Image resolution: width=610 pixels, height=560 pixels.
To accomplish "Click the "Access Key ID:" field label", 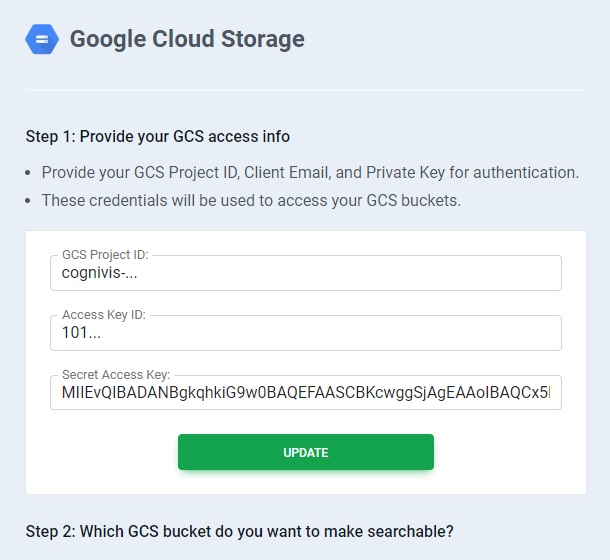I will pyautogui.click(x=104, y=315).
